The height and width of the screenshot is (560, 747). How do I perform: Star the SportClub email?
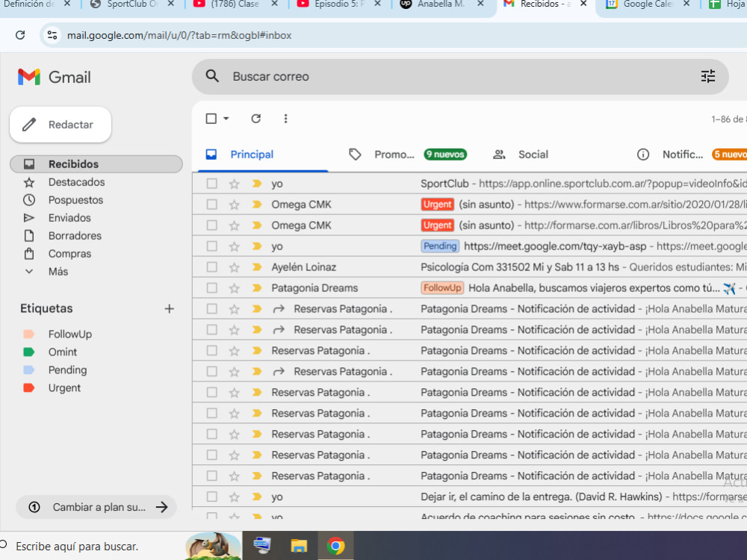(x=234, y=184)
